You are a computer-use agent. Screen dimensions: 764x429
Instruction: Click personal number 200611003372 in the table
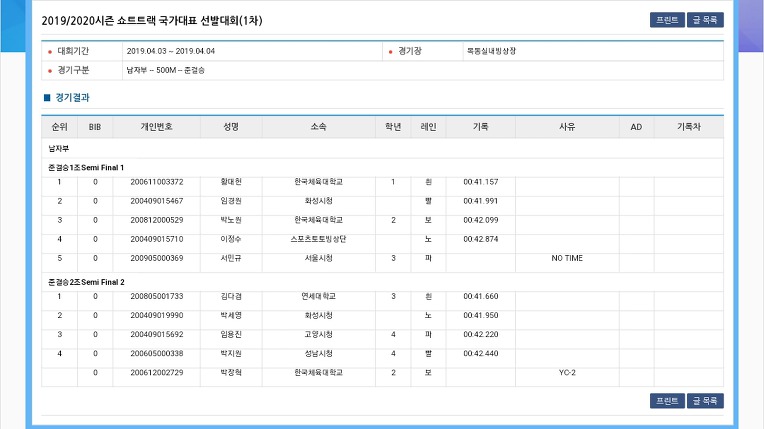157,182
